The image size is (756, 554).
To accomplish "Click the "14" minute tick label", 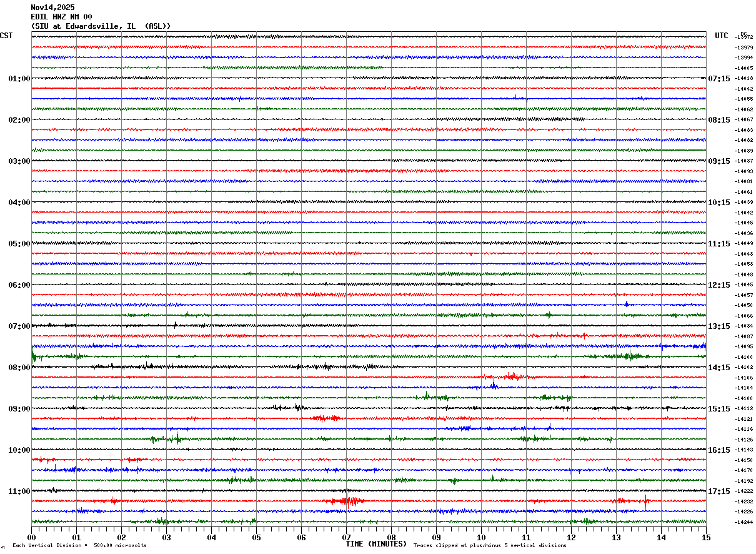I will point(661,537).
